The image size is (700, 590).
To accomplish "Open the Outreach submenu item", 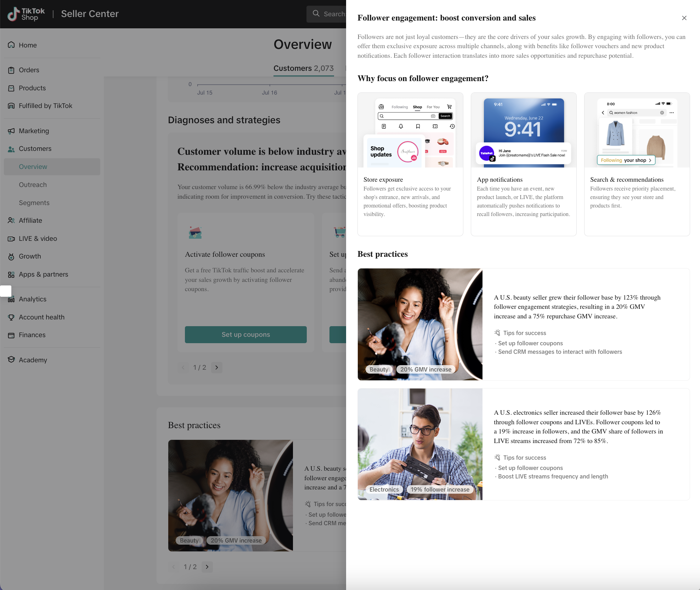I will [33, 185].
